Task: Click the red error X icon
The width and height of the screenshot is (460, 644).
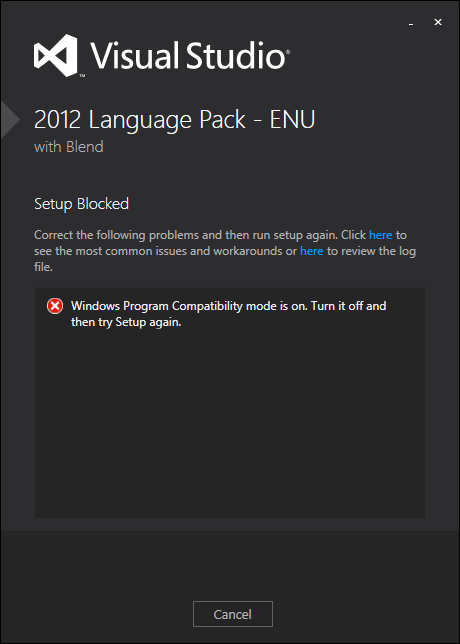Action: (x=55, y=306)
